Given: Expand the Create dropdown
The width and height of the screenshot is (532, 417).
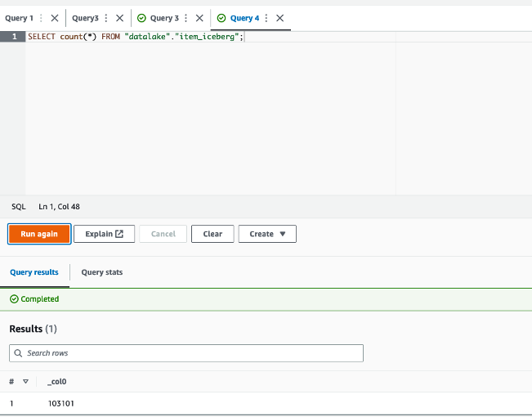Looking at the screenshot, I should coord(267,234).
